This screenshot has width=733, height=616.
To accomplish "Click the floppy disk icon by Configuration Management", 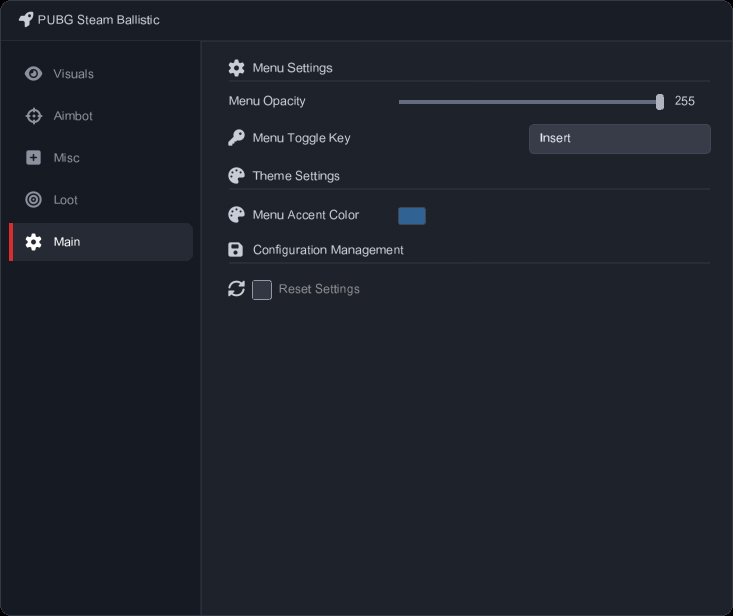I will click(236, 250).
